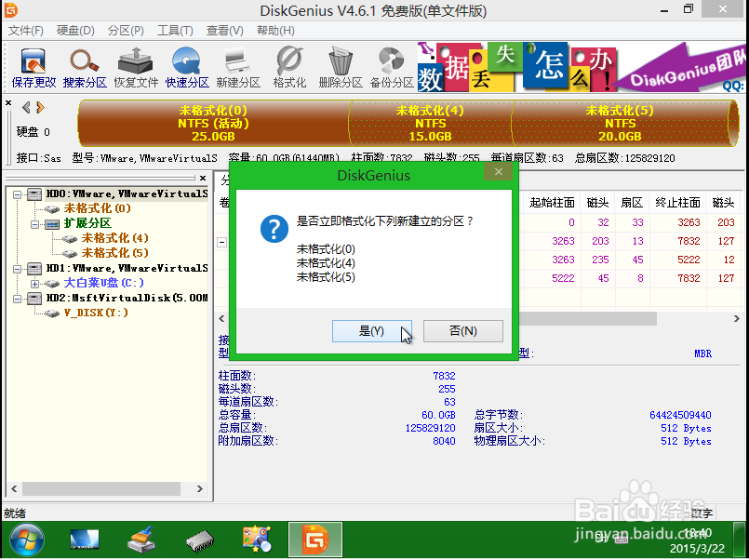Click ending cylinder value 5222
The image size is (749, 560).
coord(689,260)
